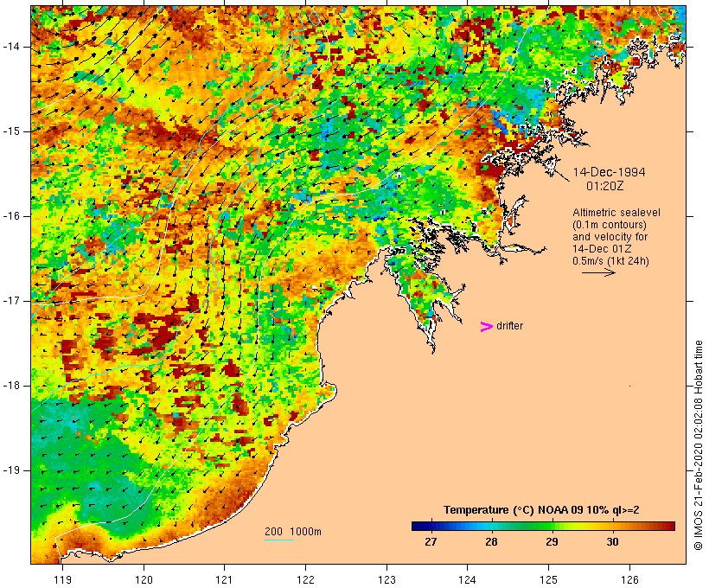Click longitude axis label '126'
Image resolution: width=709 pixels, height=588 pixels.
click(x=629, y=580)
